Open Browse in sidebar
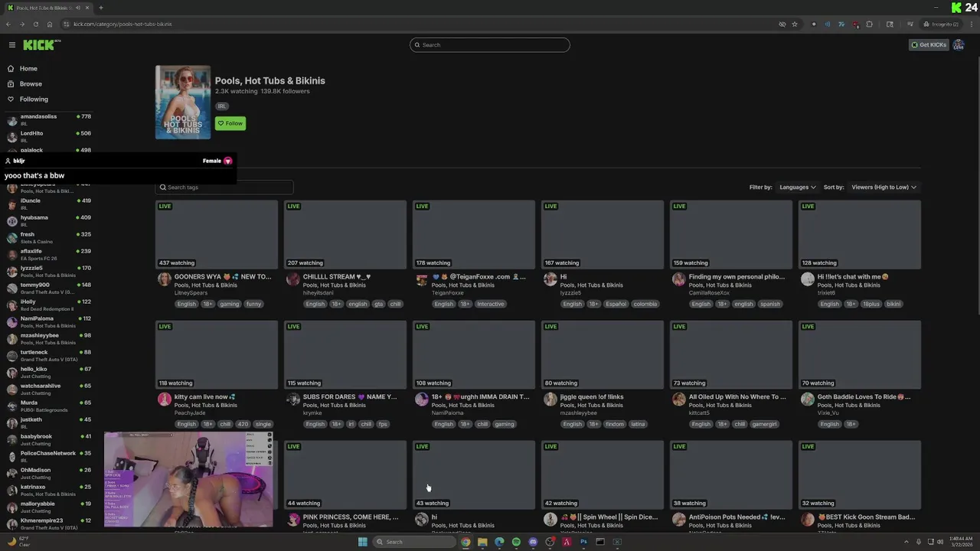The width and height of the screenshot is (980, 551). pyautogui.click(x=31, y=84)
